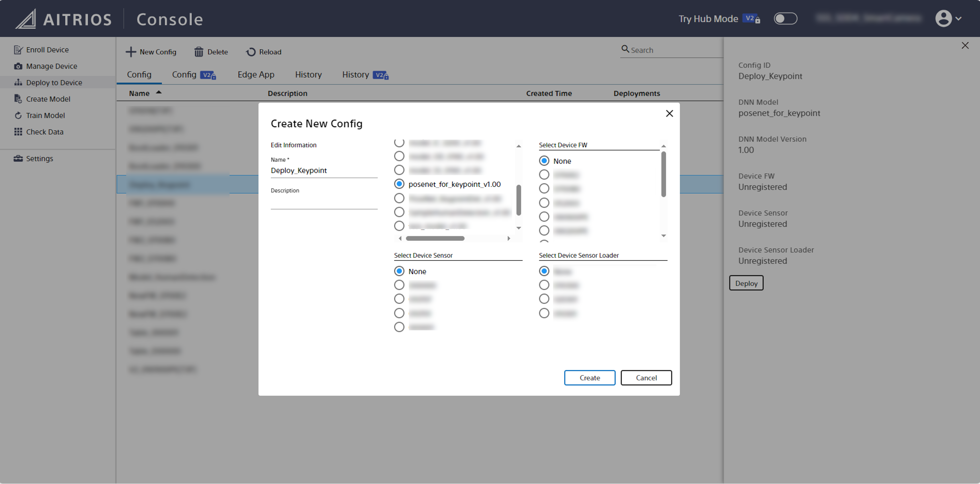
Task: Click the Create button
Action: tap(589, 378)
